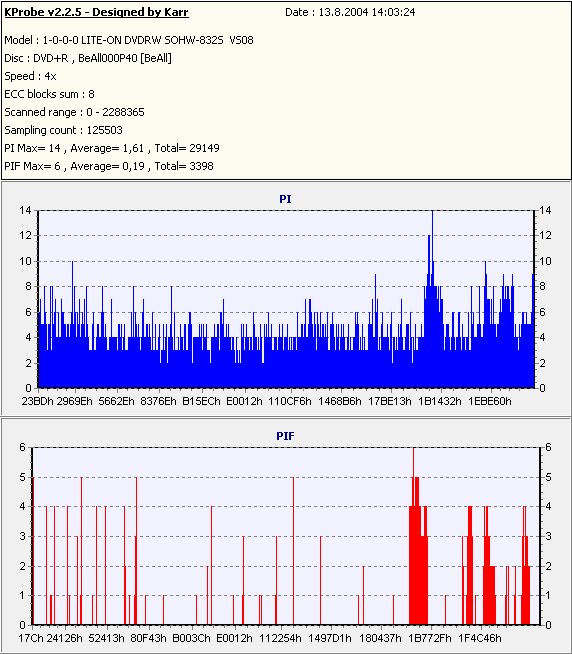Select the '2969Eh' x-axis label
This screenshot has height=654, width=572.
pos(74,401)
